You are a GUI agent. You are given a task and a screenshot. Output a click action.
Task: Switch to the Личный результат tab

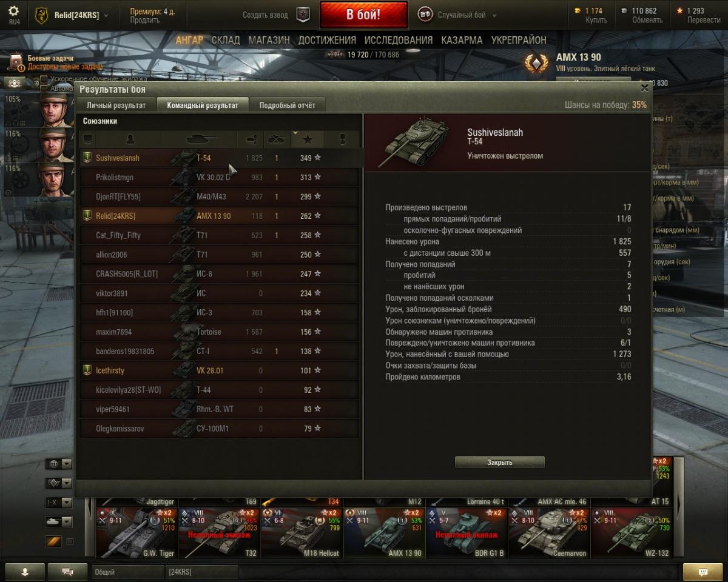[116, 105]
